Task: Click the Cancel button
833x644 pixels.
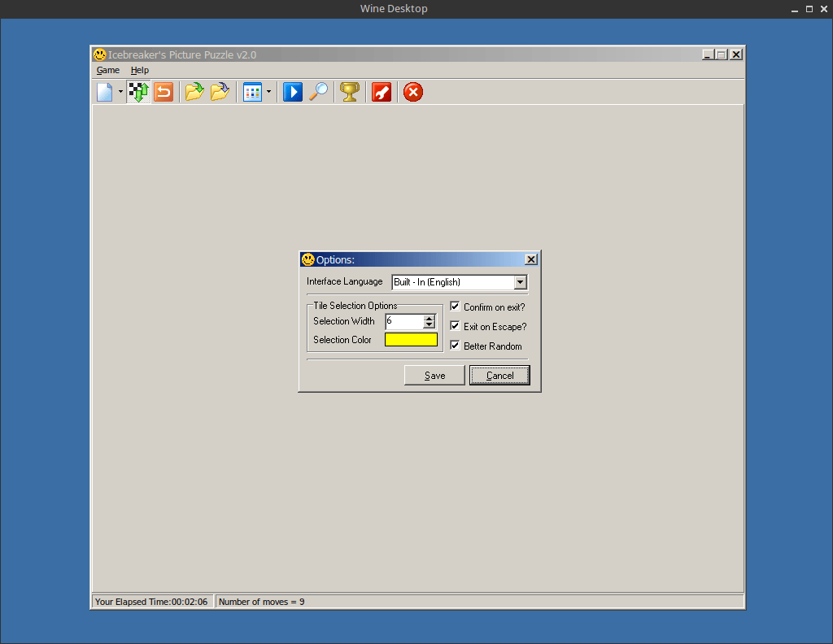Action: pos(500,376)
